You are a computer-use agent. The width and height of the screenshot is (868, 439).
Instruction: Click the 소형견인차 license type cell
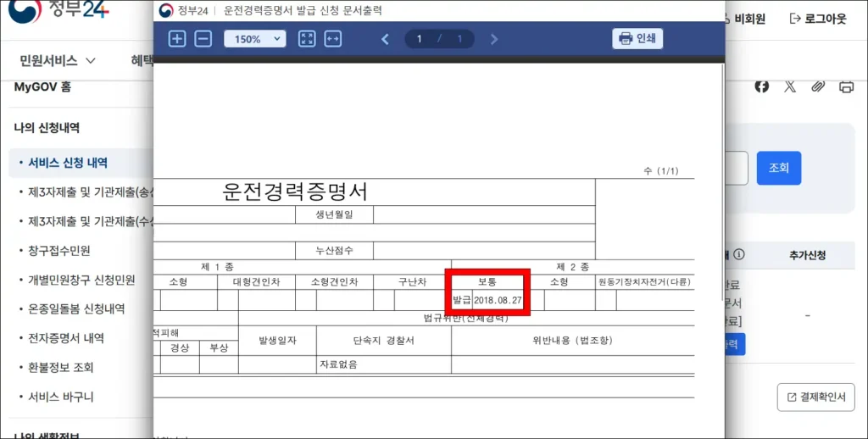pos(334,281)
